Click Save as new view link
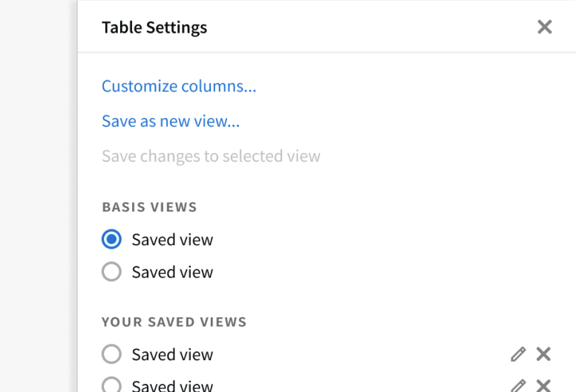 (171, 121)
